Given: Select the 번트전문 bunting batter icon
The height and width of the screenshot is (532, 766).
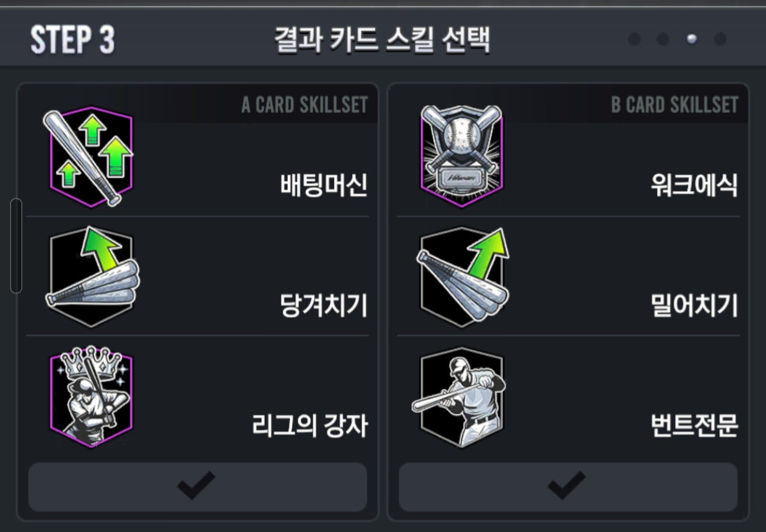Looking at the screenshot, I should (461, 398).
